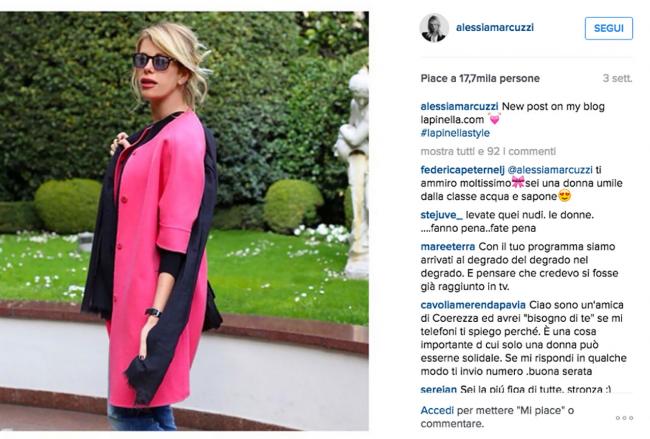Click the heart-eyes emoji in comment
This screenshot has height=439, width=650.
click(565, 196)
